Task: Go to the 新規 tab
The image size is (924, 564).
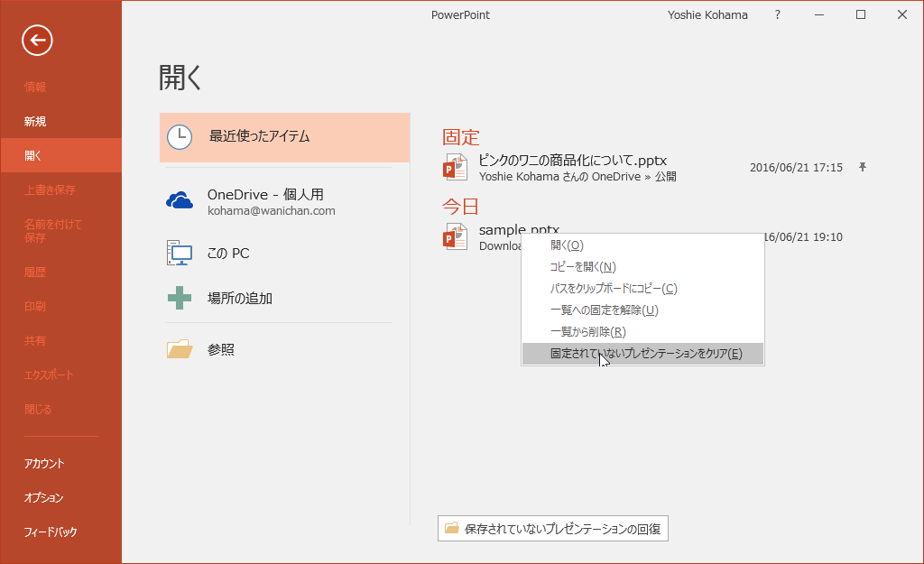Action: click(61, 122)
